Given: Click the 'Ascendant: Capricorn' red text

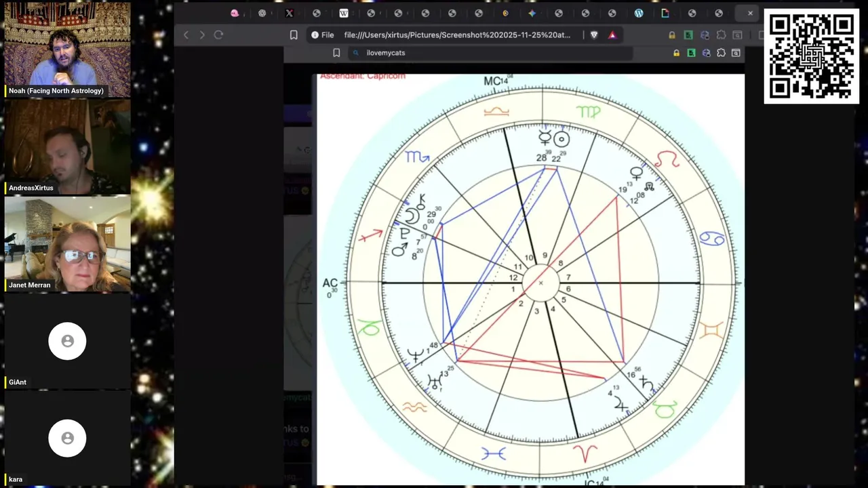Looking at the screenshot, I should (362, 76).
